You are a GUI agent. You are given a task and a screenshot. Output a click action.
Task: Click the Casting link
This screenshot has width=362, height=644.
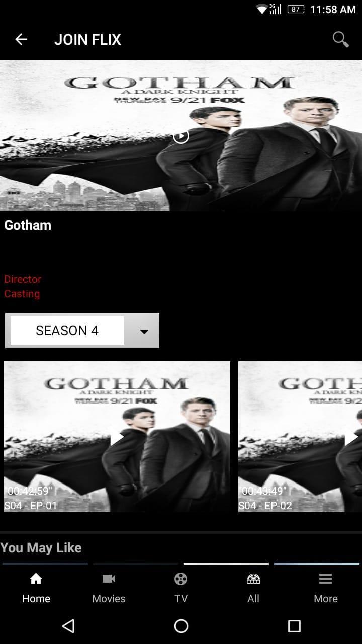tap(22, 293)
